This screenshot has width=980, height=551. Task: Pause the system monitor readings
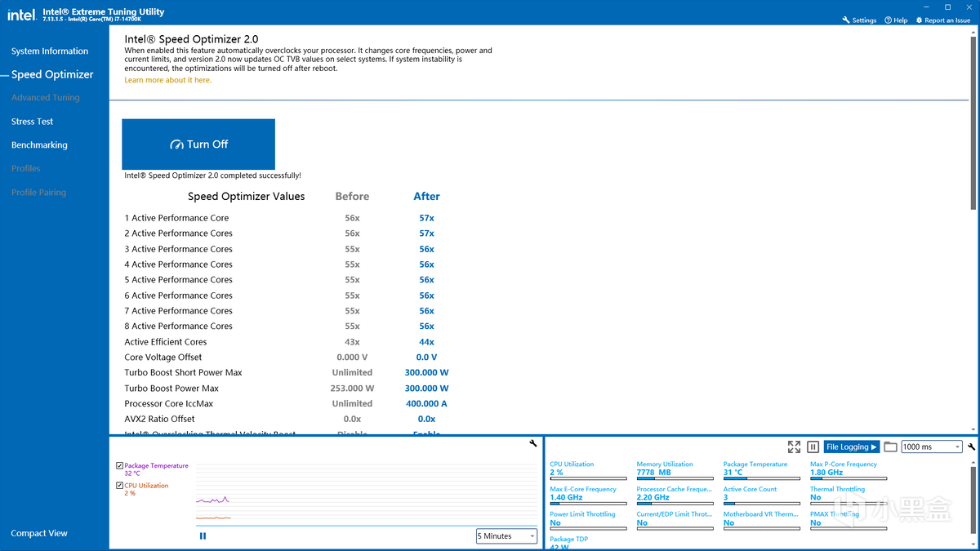click(813, 447)
